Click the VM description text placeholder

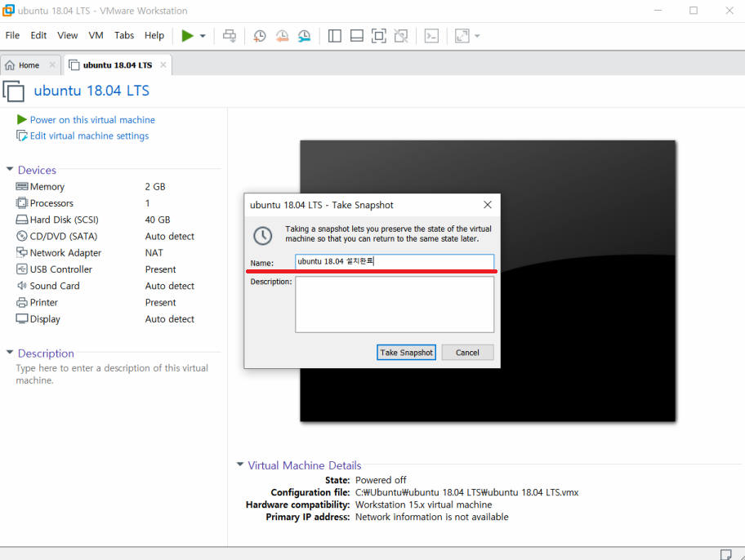click(x=112, y=374)
